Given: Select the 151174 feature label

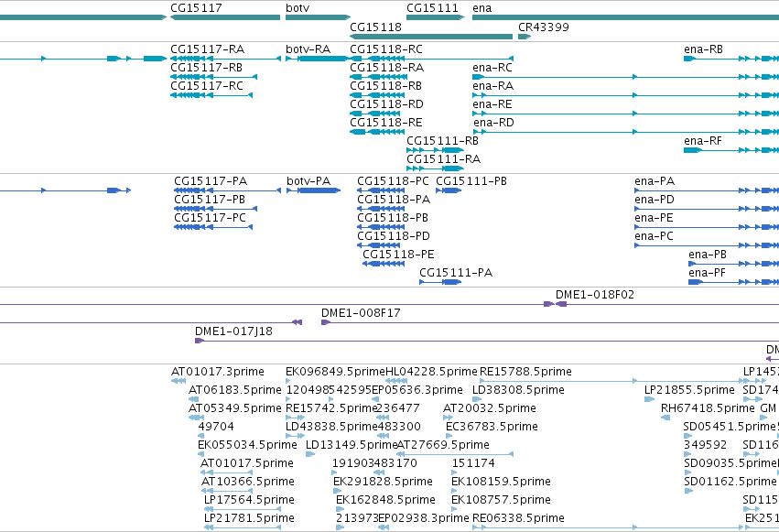Looking at the screenshot, I should click(473, 463).
